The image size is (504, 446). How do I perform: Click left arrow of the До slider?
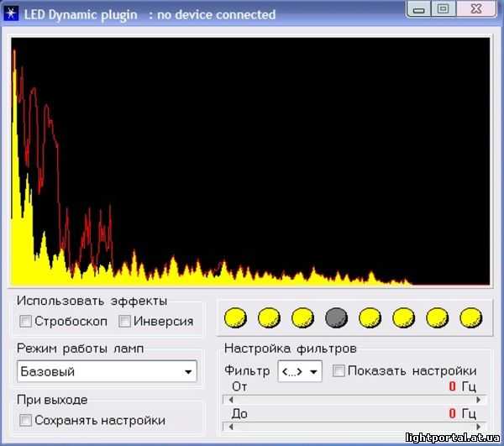(x=231, y=427)
